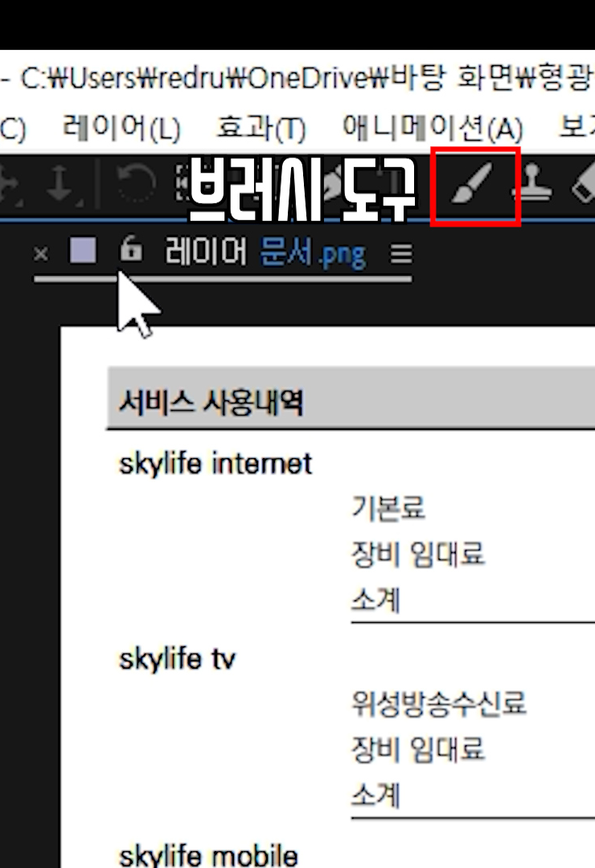Image resolution: width=595 pixels, height=868 pixels.
Task: Close the 레이어 문서.png panel tab
Action: [40, 254]
